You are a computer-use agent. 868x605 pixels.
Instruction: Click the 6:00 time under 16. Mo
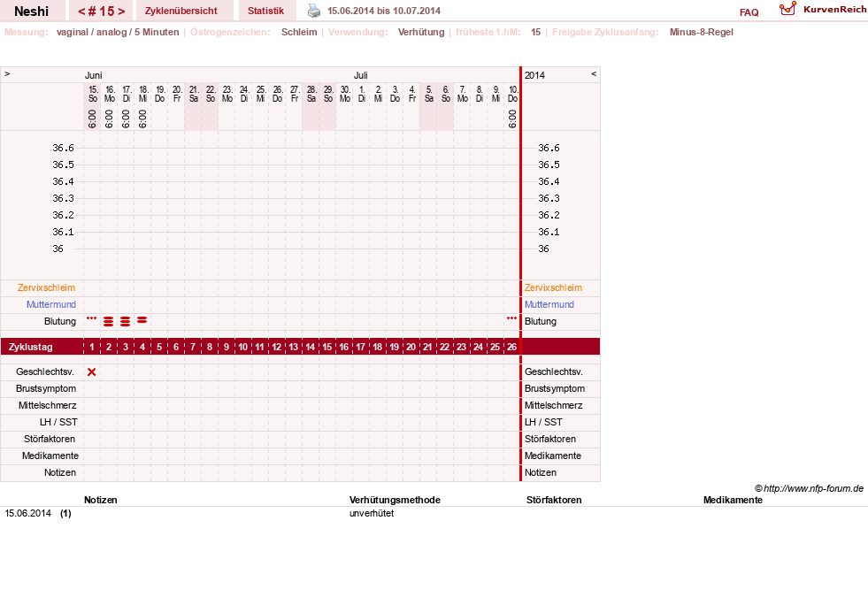pyautogui.click(x=109, y=119)
